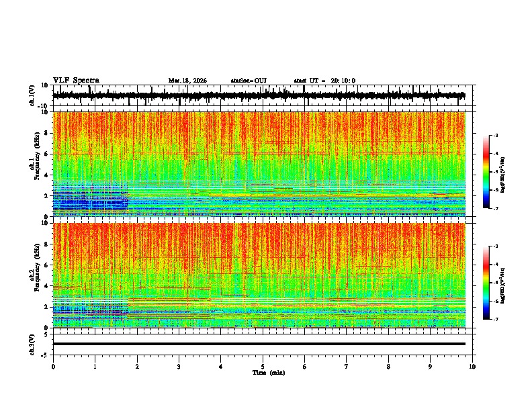
Task: Click the "-3" label on ch.1 color scale
Action: point(496,135)
